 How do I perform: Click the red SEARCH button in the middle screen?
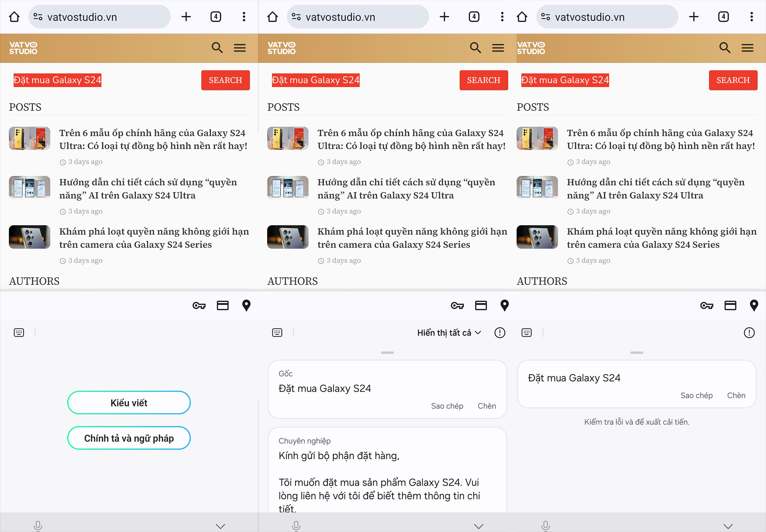click(484, 80)
